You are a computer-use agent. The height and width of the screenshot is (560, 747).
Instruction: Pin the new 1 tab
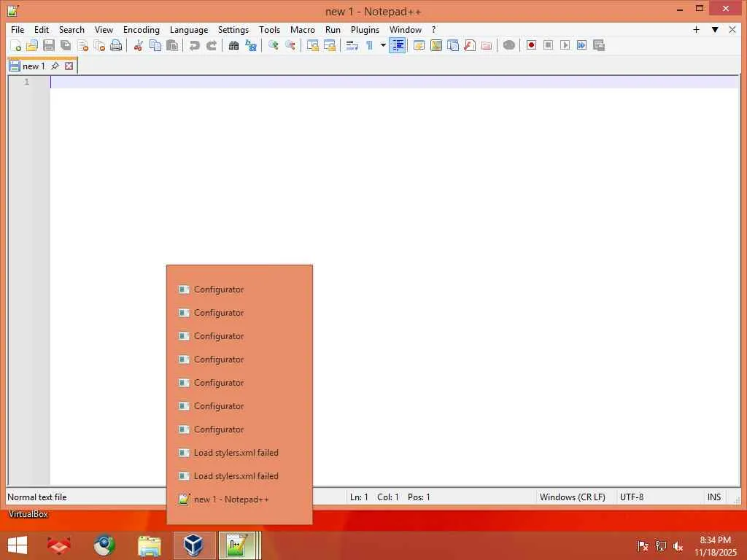[55, 66]
